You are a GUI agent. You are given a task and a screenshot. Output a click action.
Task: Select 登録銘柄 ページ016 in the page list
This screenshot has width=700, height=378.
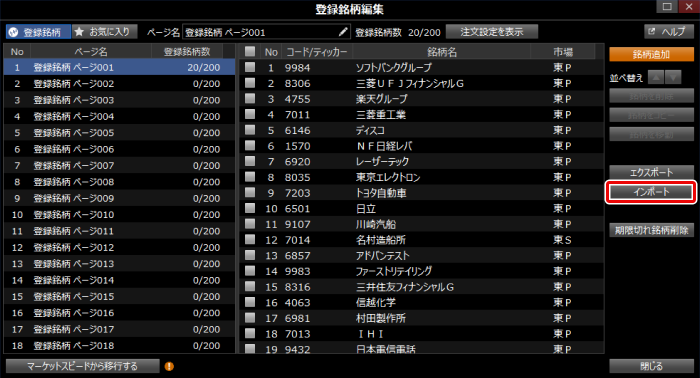[119, 313]
